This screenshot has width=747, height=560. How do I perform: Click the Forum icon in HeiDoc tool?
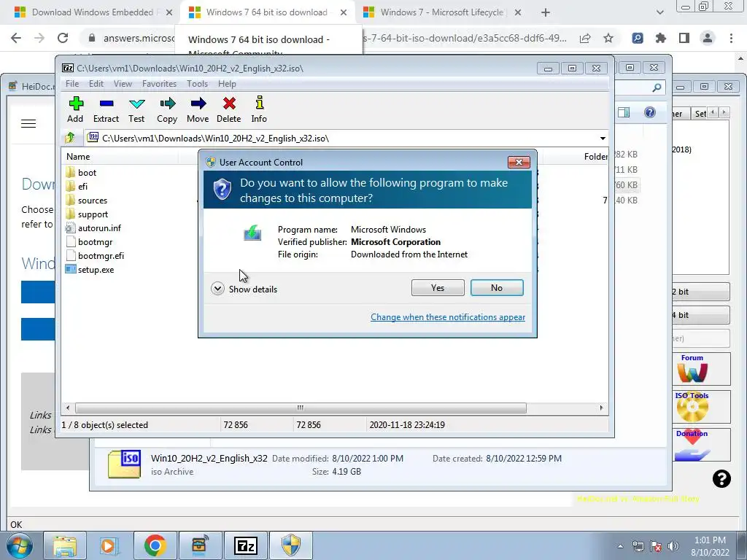point(692,369)
